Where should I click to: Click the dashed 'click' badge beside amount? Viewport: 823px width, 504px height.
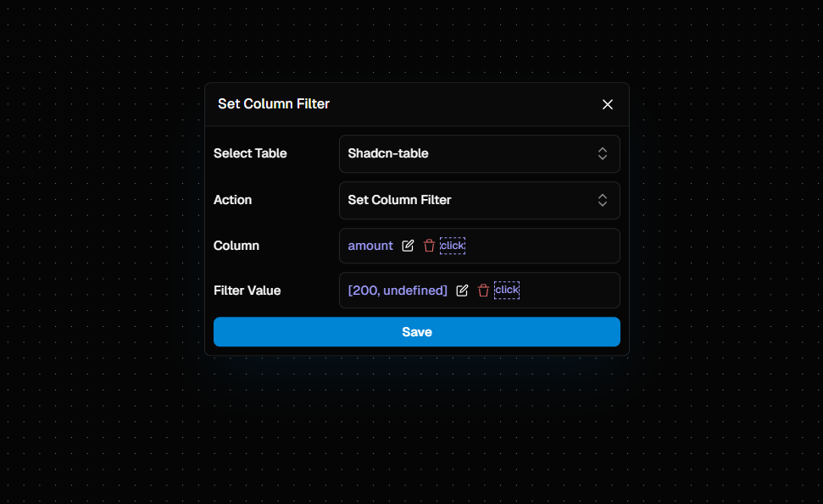point(453,246)
